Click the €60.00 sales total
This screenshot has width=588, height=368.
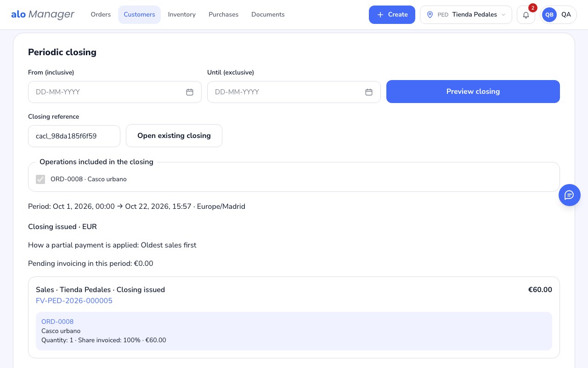pyautogui.click(x=540, y=290)
